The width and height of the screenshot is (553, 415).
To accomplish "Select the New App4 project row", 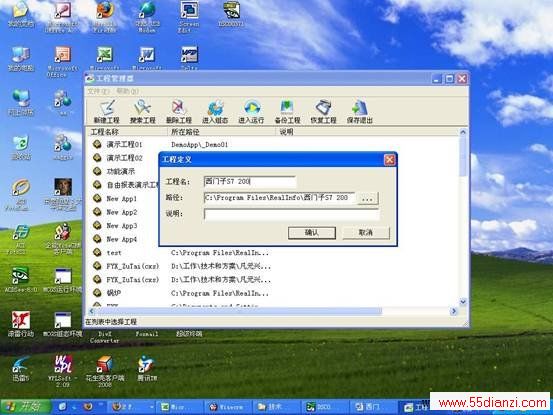I will (x=121, y=239).
